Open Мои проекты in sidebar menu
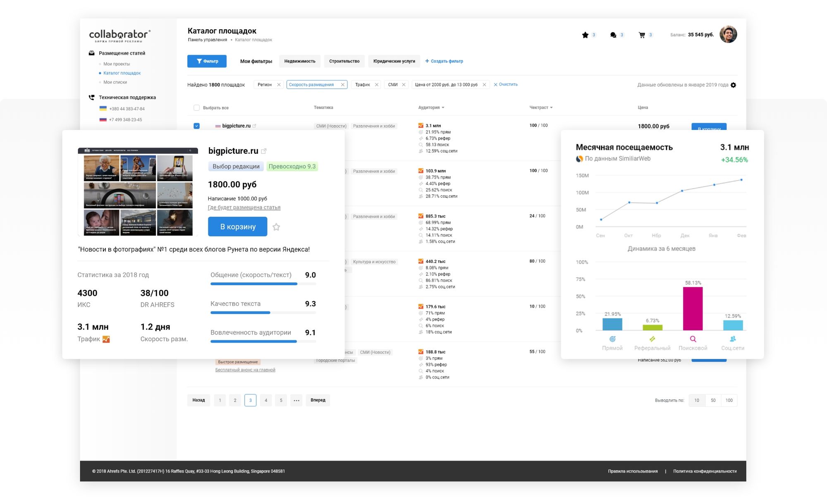Viewport: 827px width, 504px height. tap(117, 64)
